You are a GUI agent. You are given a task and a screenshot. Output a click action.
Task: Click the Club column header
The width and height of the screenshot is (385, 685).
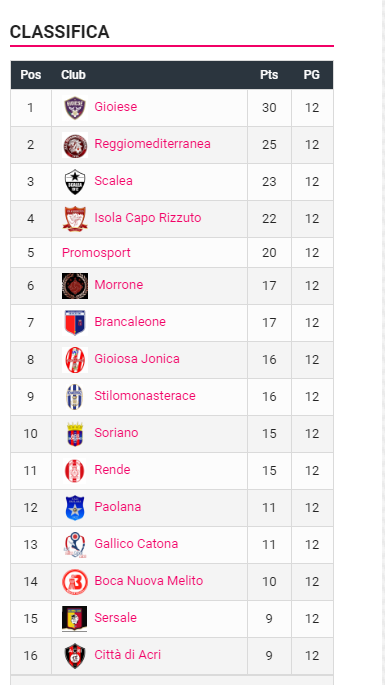coord(73,75)
